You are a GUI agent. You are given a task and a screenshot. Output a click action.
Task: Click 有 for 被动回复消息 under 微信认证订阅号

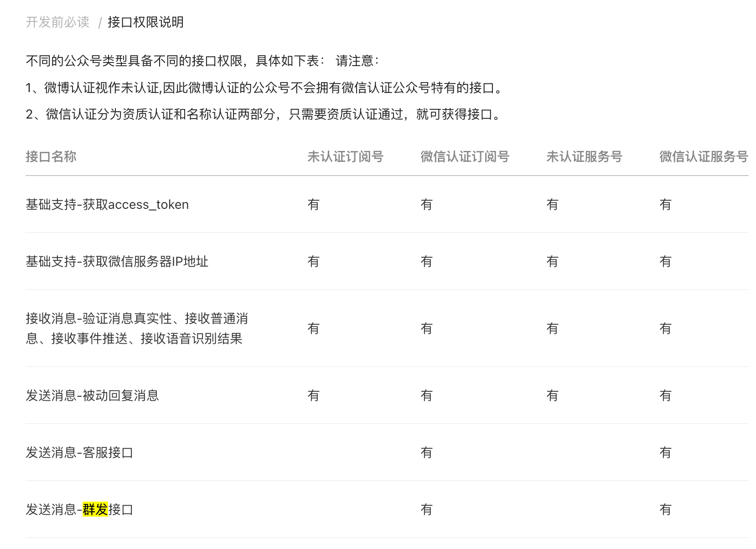coord(426,395)
